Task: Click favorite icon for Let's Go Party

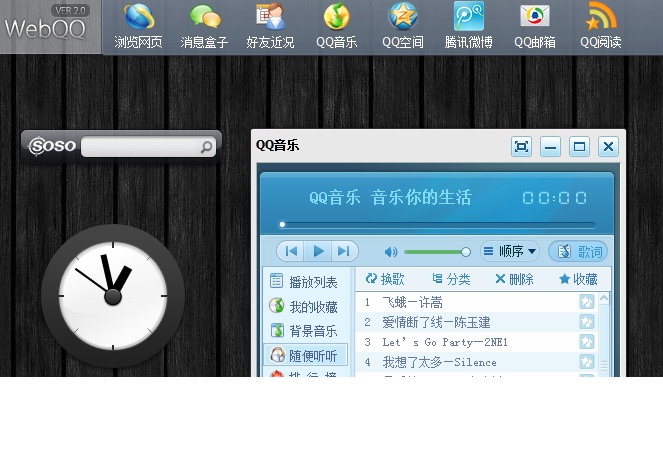Action: click(586, 342)
